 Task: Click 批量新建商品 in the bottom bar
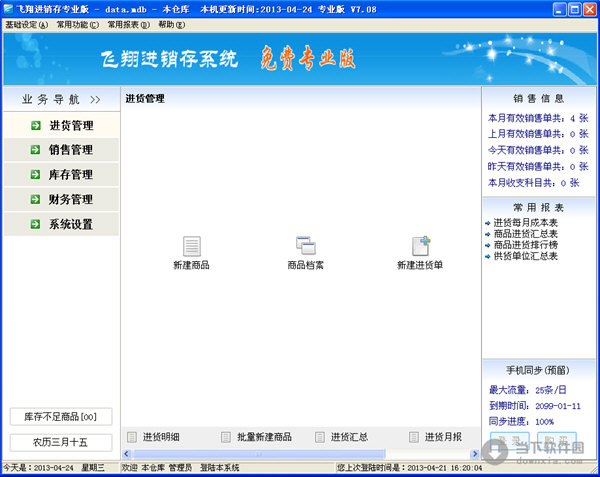264,437
